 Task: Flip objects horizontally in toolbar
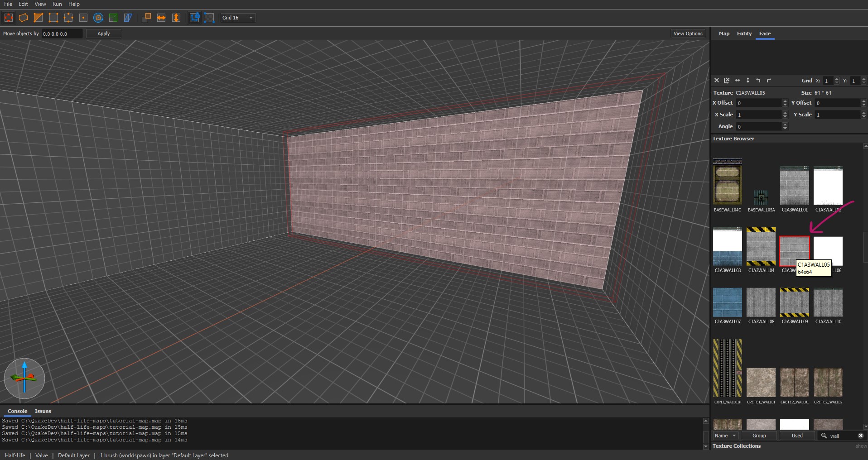pos(161,18)
